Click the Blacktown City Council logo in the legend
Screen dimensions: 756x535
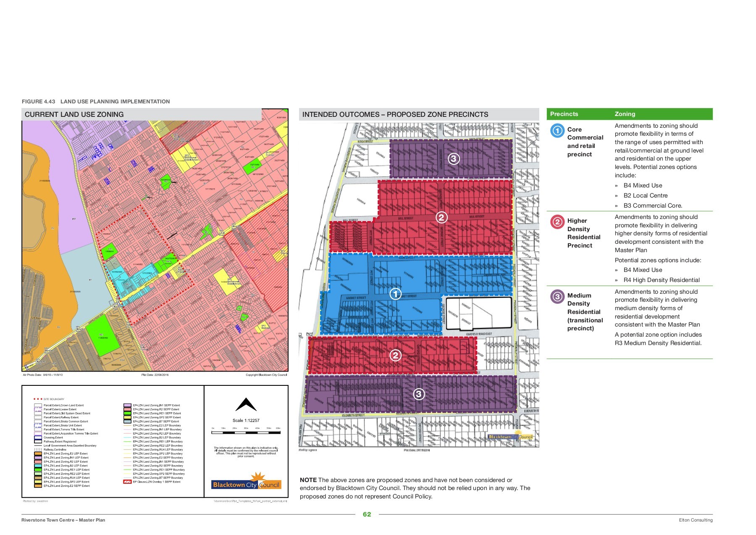point(246,484)
